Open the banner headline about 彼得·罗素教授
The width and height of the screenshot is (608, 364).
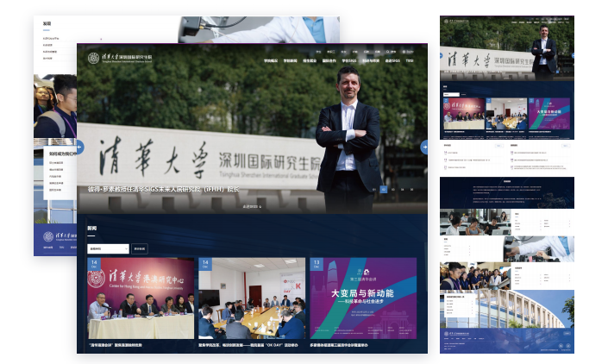[163, 189]
